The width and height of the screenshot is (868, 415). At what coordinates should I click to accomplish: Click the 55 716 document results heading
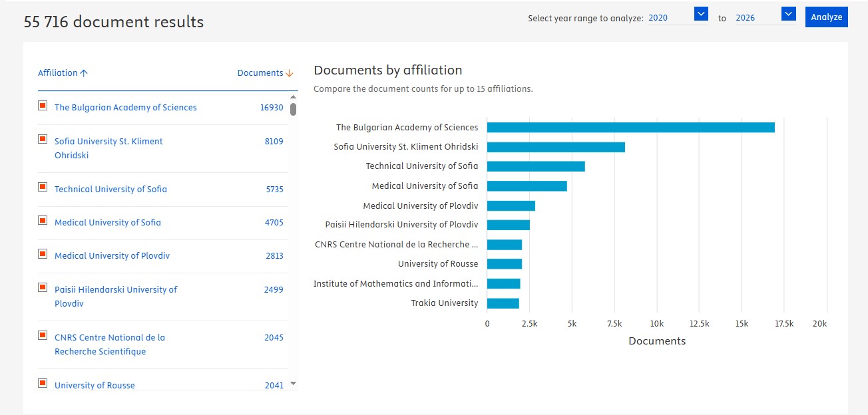coord(114,22)
